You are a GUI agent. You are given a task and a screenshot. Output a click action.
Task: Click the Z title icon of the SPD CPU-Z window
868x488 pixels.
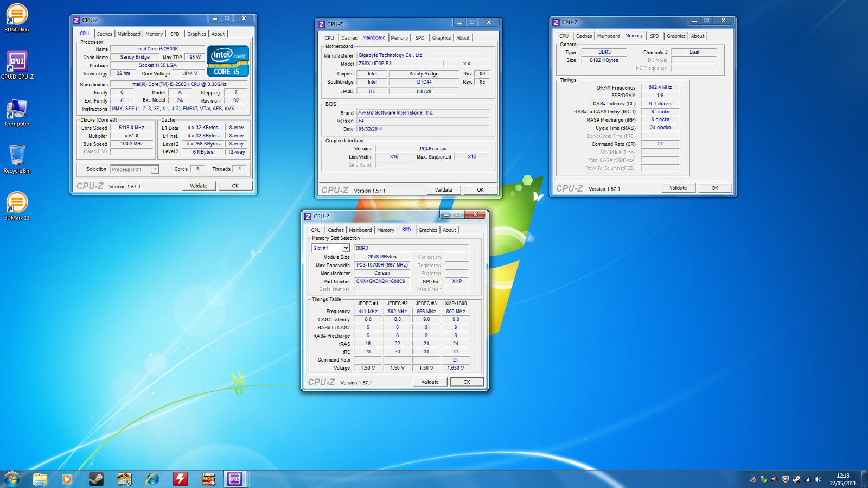coord(308,216)
